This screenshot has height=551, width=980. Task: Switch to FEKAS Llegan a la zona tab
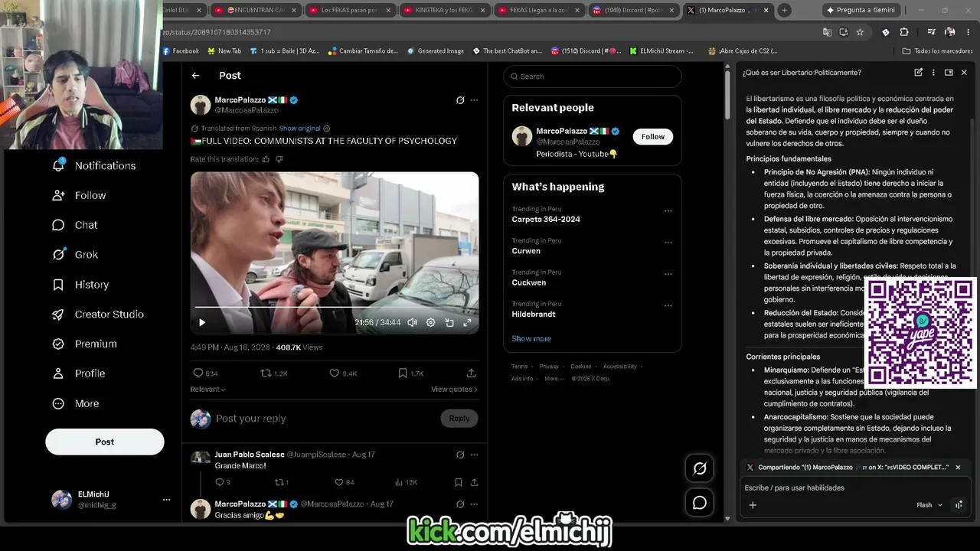click(x=539, y=10)
